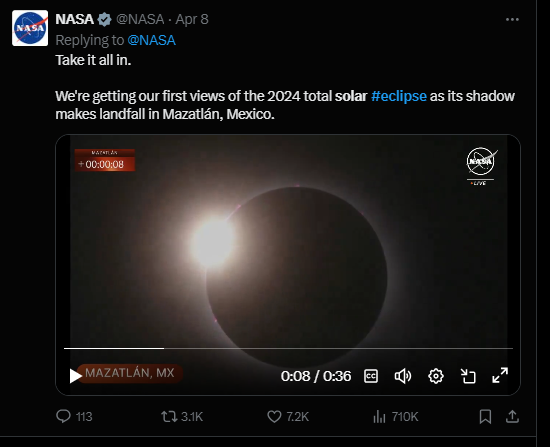Seek along the video progress bar
The width and height of the screenshot is (550, 447).
click(288, 348)
